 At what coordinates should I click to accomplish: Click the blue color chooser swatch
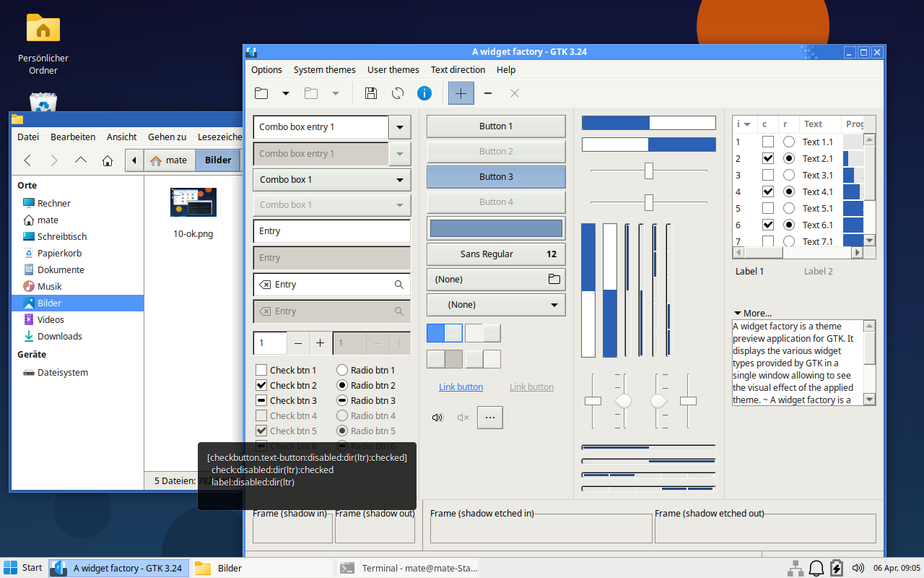tap(496, 228)
